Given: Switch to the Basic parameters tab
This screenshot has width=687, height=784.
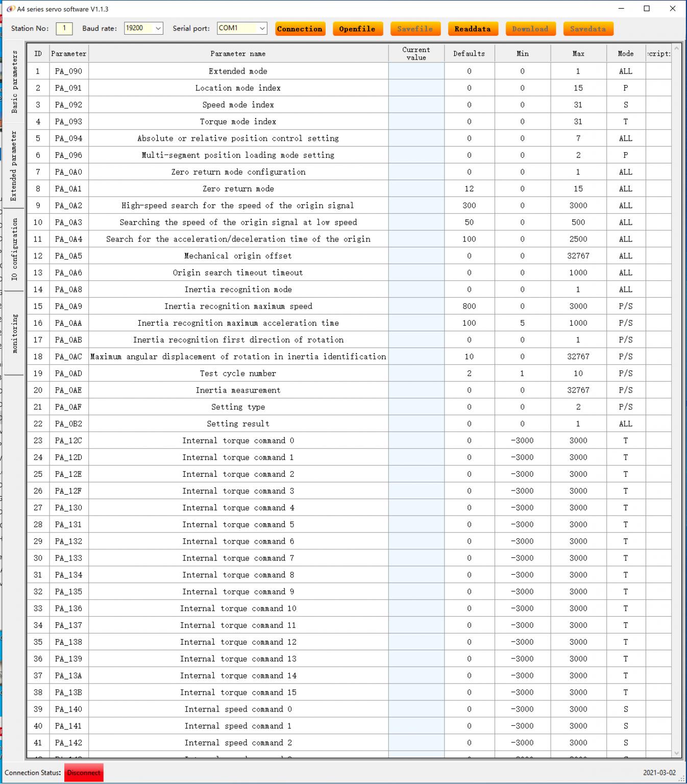Looking at the screenshot, I should (x=14, y=82).
